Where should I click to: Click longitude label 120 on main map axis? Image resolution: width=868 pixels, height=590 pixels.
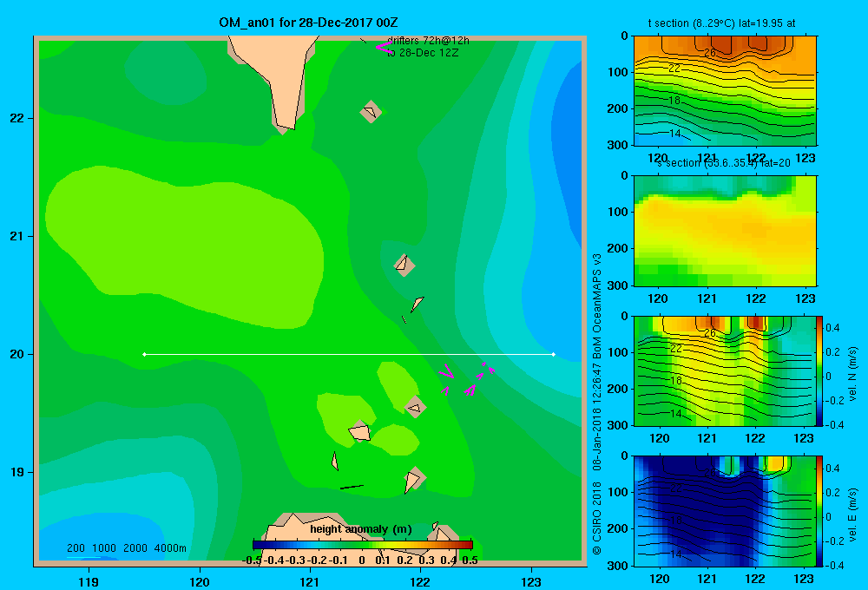[x=200, y=581]
